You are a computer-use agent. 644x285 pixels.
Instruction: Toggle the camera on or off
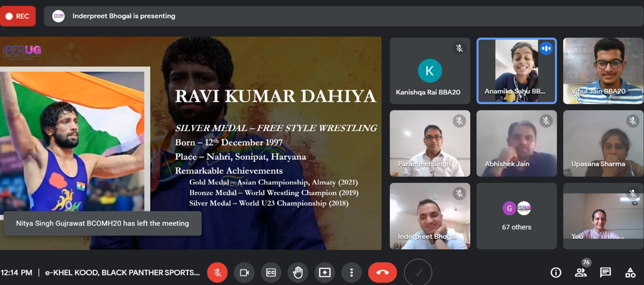coord(244,272)
